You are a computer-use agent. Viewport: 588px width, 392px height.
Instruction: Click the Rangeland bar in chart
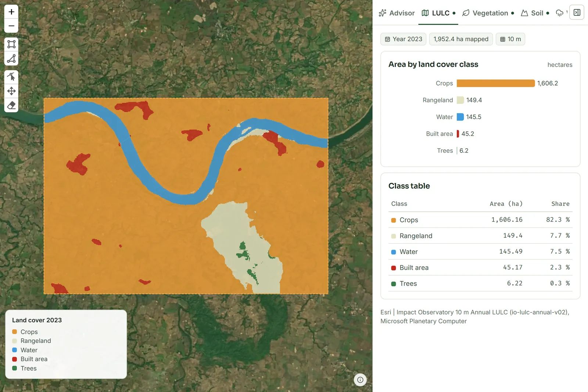460,100
